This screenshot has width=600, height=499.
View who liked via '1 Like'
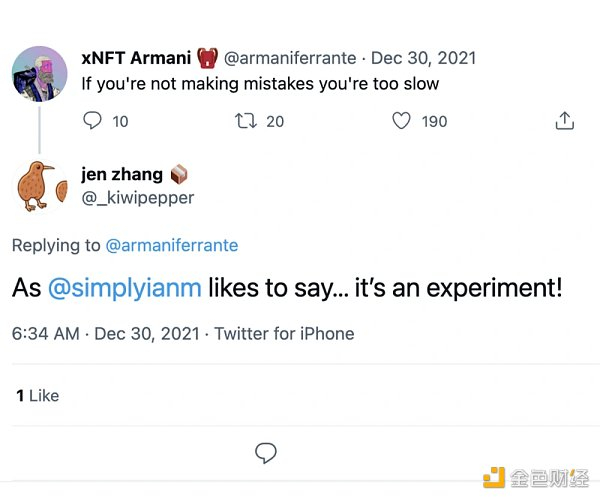[x=37, y=396]
